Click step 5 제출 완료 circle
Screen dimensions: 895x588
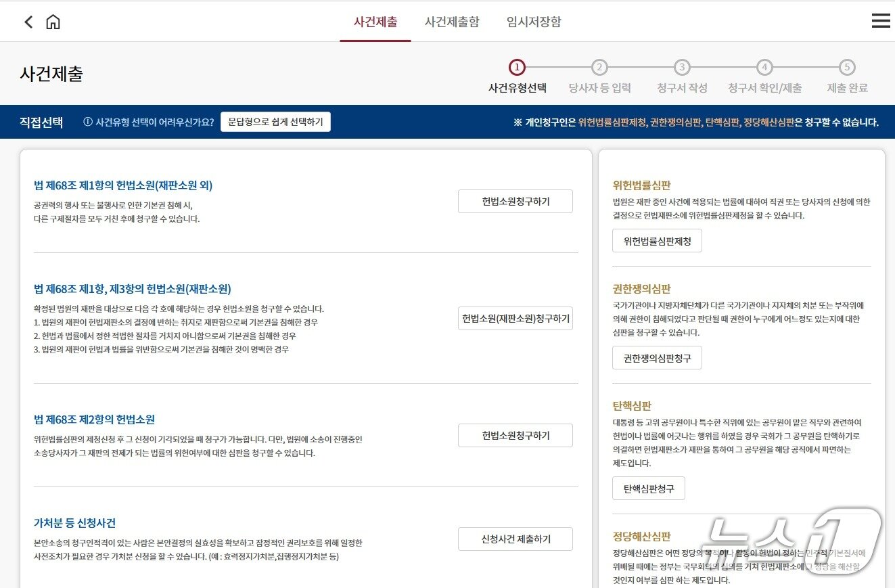[846, 68]
